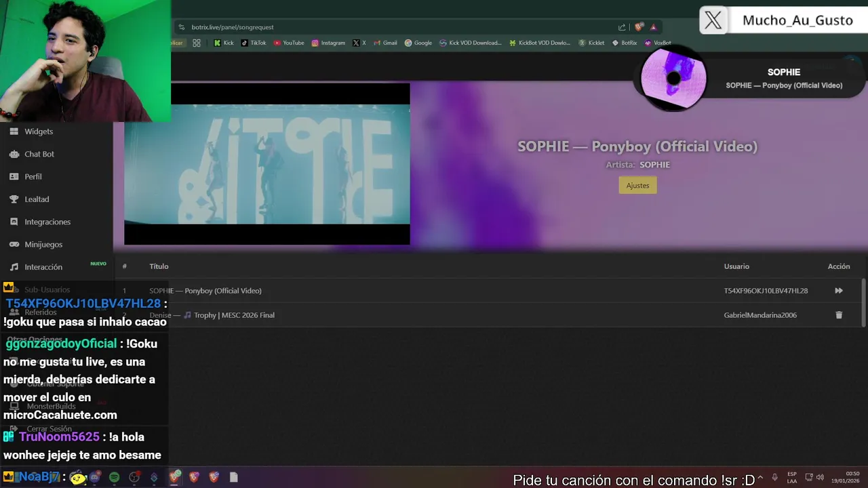Image resolution: width=868 pixels, height=488 pixels.
Task: Click the share icon in address bar
Action: point(622,27)
